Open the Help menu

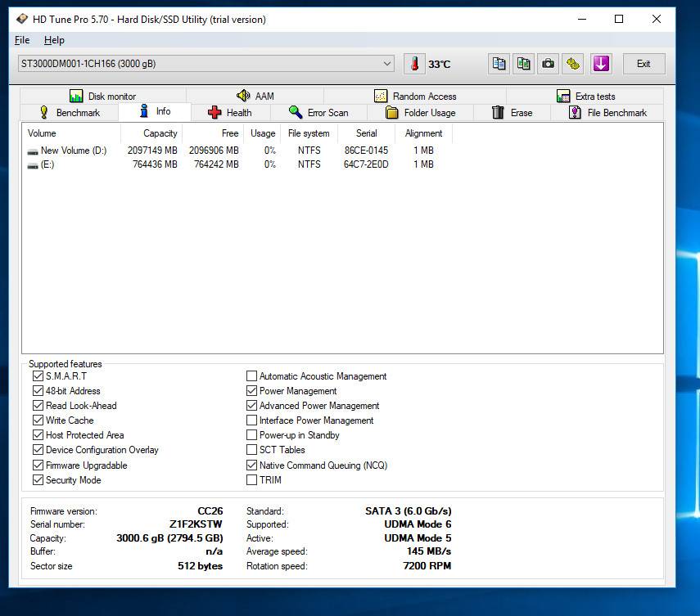pos(54,40)
